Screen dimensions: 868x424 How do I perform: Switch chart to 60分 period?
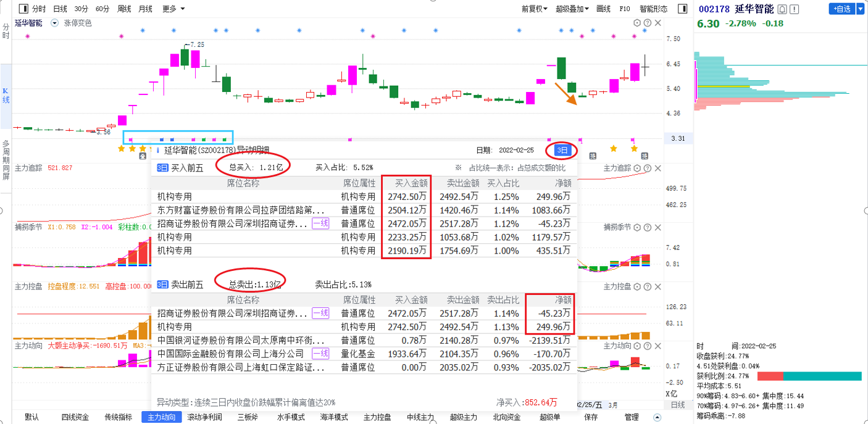point(102,9)
